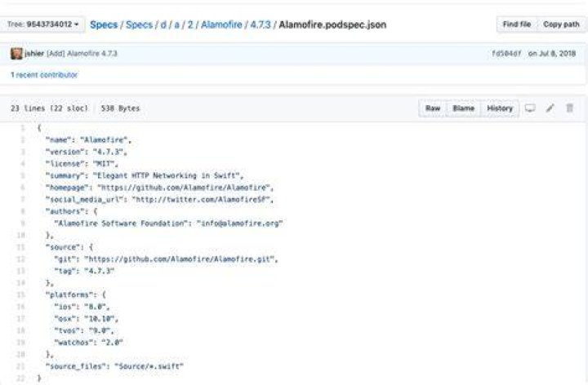Open the Blame view

[x=464, y=108]
